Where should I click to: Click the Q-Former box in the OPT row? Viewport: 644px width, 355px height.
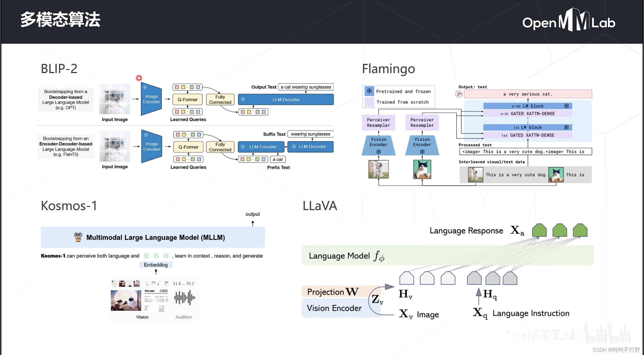tap(188, 99)
